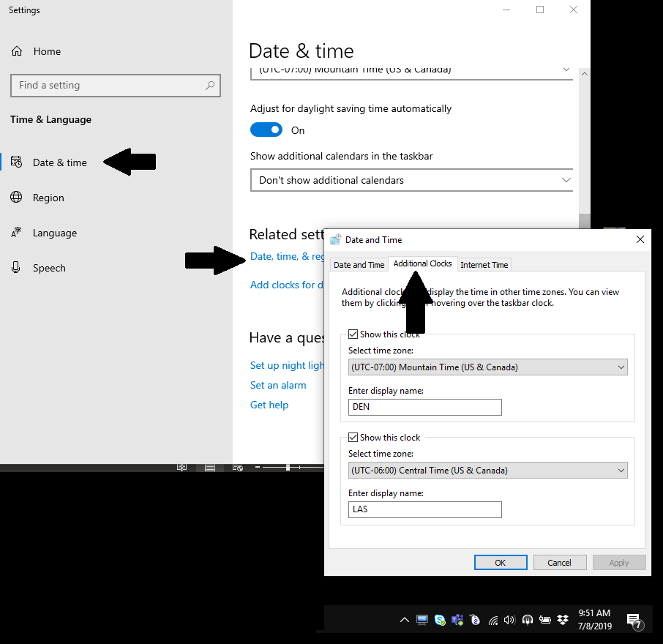The image size is (663, 644).
Task: Click the Find a setting search box
Action: click(x=116, y=86)
